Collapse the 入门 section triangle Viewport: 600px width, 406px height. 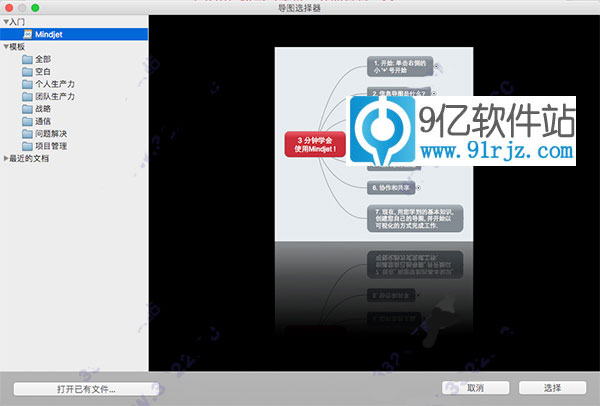pos(5,22)
